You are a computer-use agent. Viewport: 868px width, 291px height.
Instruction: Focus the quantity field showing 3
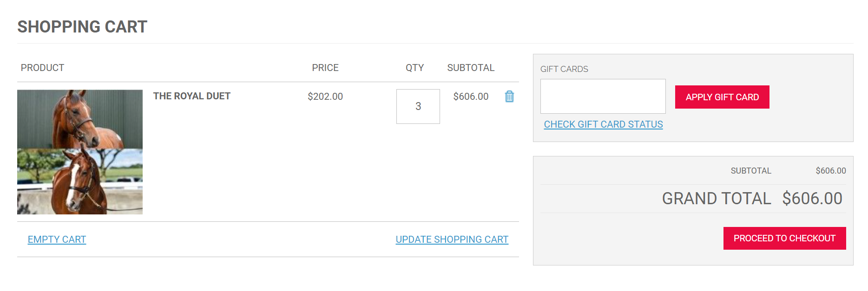pyautogui.click(x=418, y=106)
